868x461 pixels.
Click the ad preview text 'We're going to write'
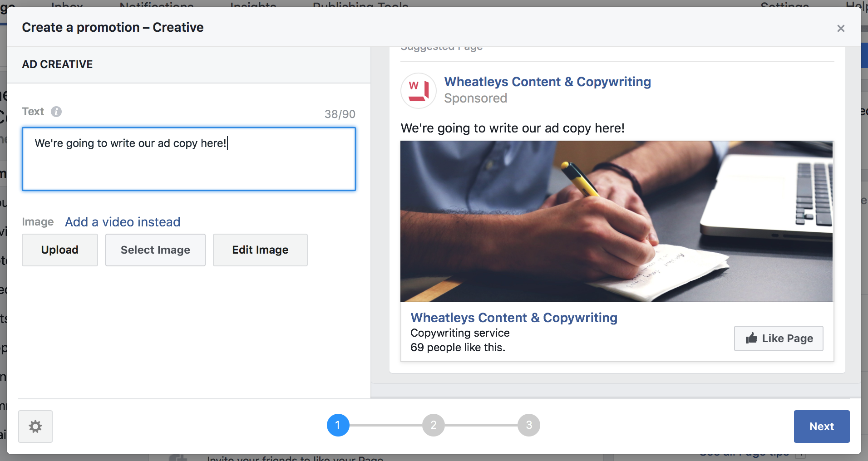pyautogui.click(x=513, y=128)
